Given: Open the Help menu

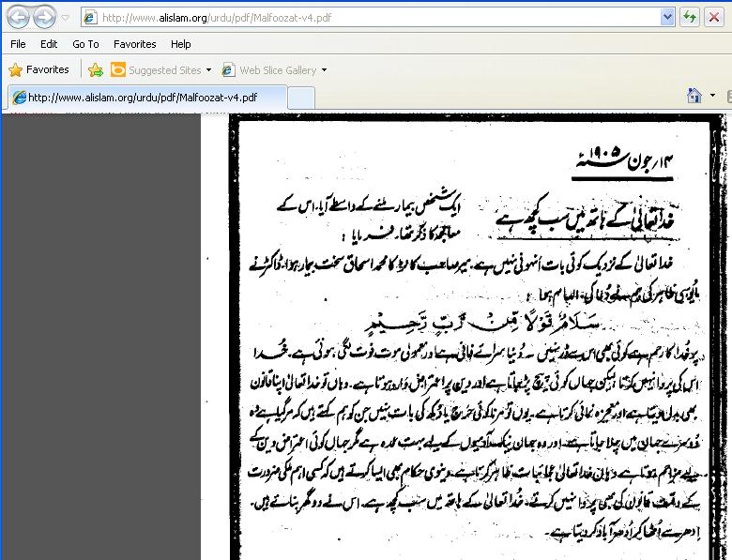Looking at the screenshot, I should [181, 44].
